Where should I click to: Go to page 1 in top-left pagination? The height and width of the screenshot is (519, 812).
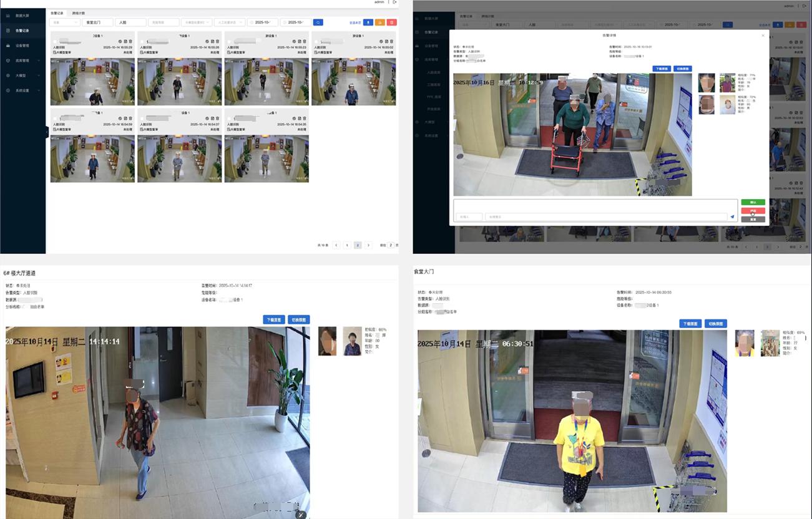[x=347, y=245]
